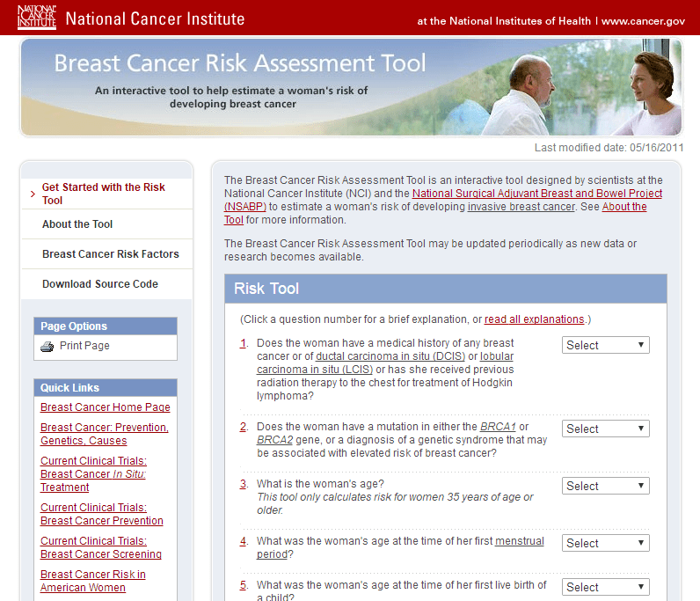
Task: Click the Print Page link
Action: (84, 346)
